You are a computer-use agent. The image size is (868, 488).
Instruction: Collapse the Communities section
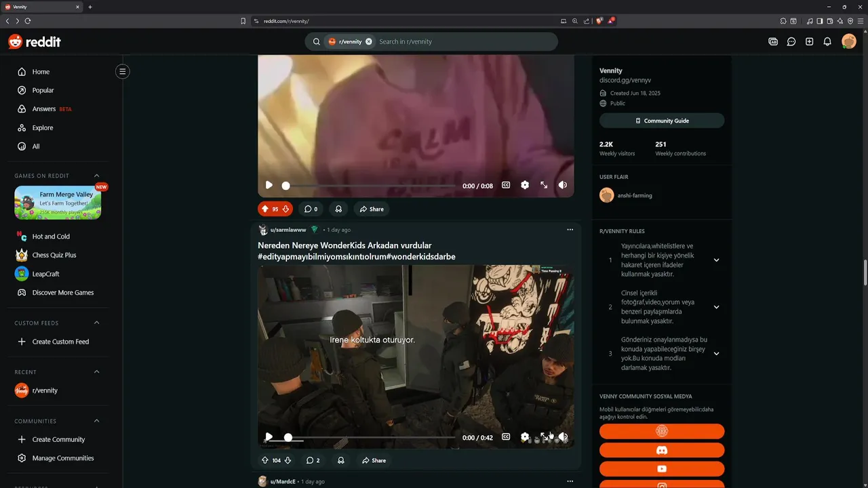coord(96,421)
